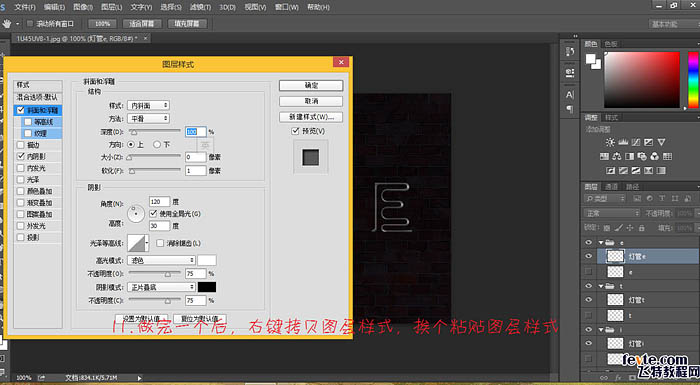Open the Properties panel icon
This screenshot has height=385, width=700.
[570, 72]
